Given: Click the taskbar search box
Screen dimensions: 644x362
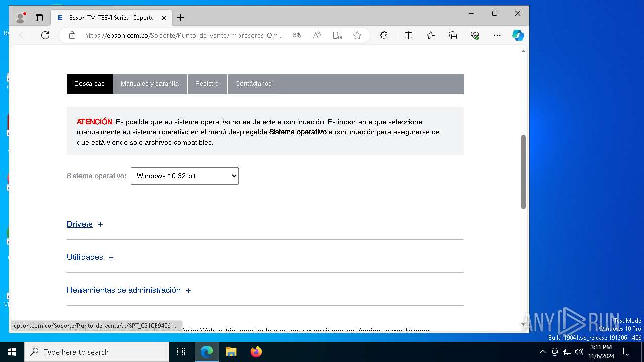Looking at the screenshot, I should tap(97, 352).
